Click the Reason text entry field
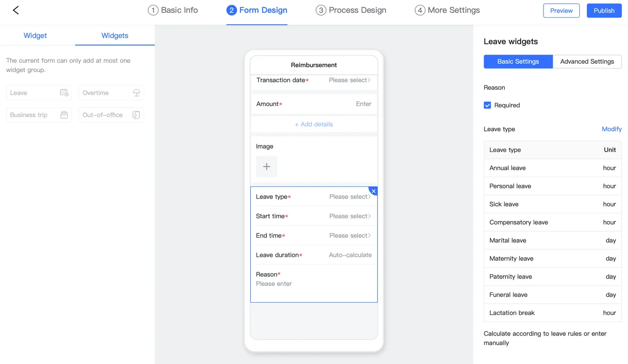The image size is (628, 364). 314,284
